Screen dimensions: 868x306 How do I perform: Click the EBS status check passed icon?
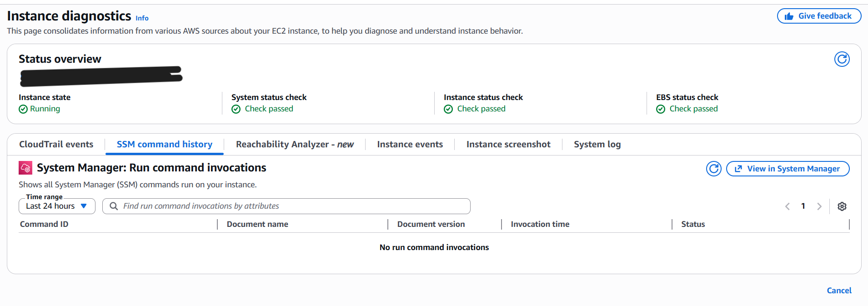661,109
